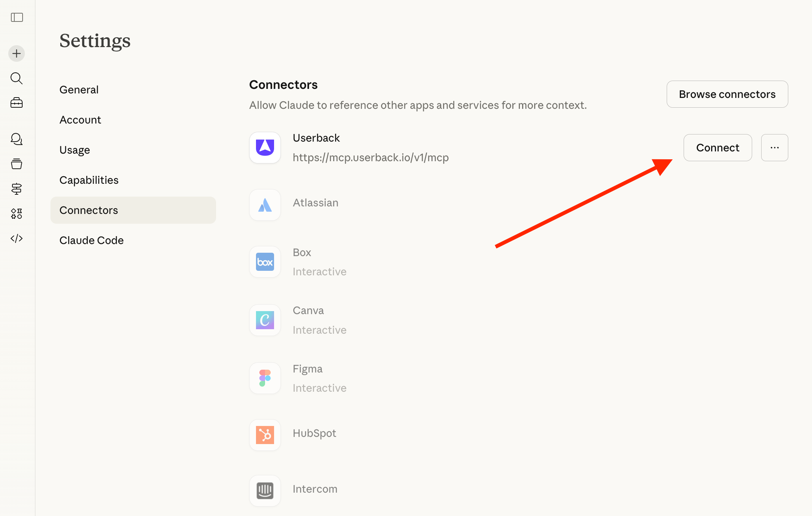
Task: Open the Account settings section
Action: click(80, 120)
